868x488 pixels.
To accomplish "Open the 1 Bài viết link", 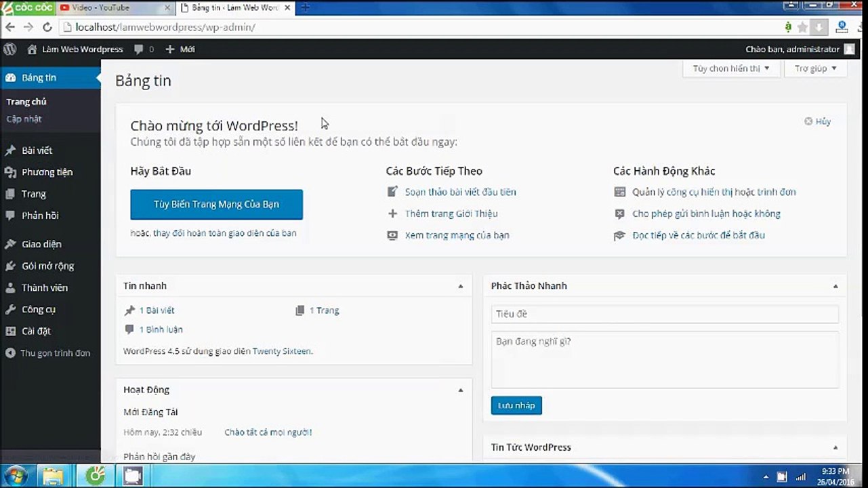I will coord(157,310).
